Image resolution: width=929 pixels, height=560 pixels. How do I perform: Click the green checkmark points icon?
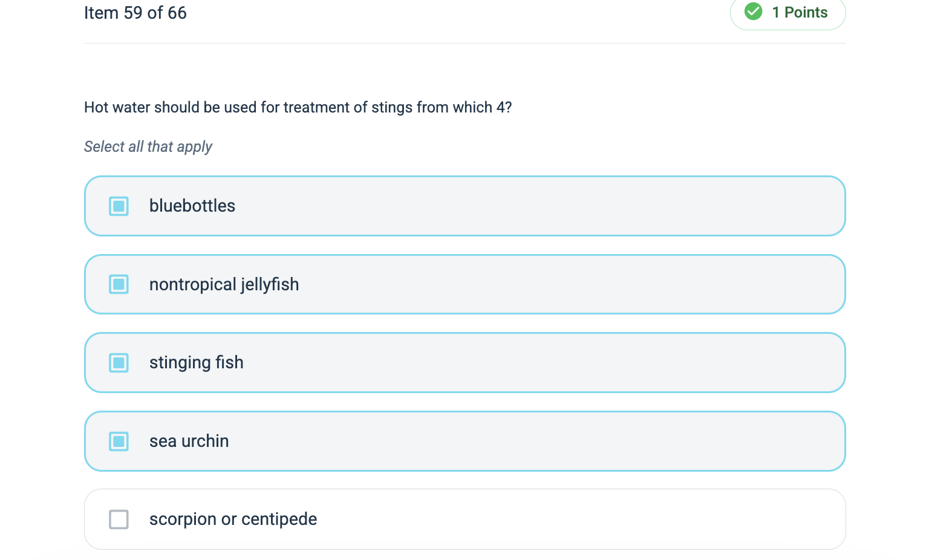[x=753, y=11]
